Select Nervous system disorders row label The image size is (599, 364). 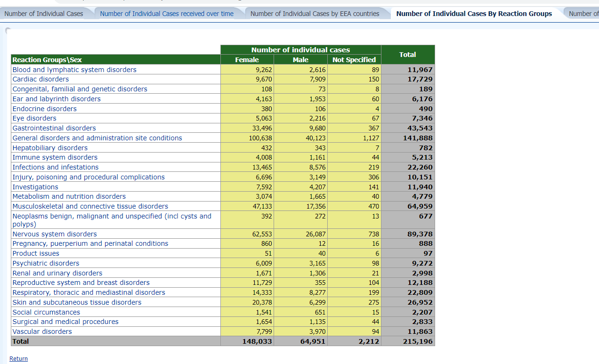pos(55,234)
